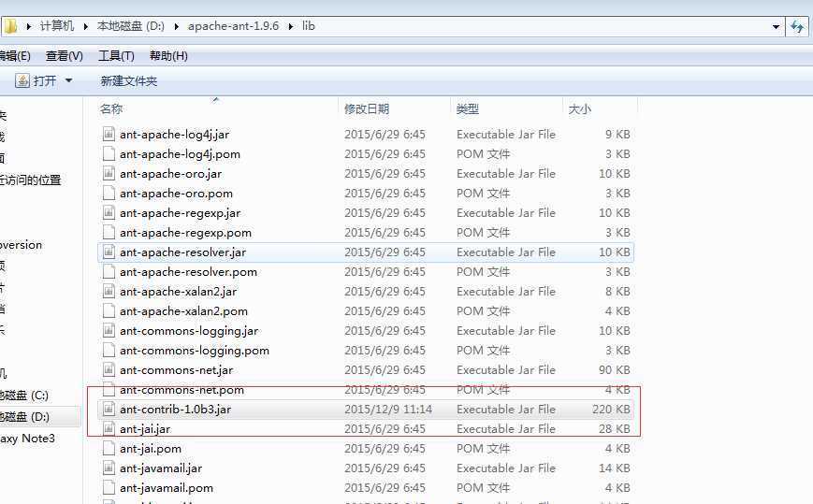Click the ant-apache-xalan2.jar file icon
This screenshot has width=813, height=504.
[109, 292]
